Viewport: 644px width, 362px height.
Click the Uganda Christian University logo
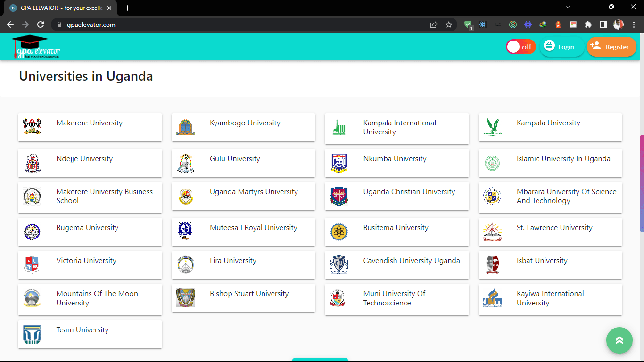pyautogui.click(x=339, y=196)
